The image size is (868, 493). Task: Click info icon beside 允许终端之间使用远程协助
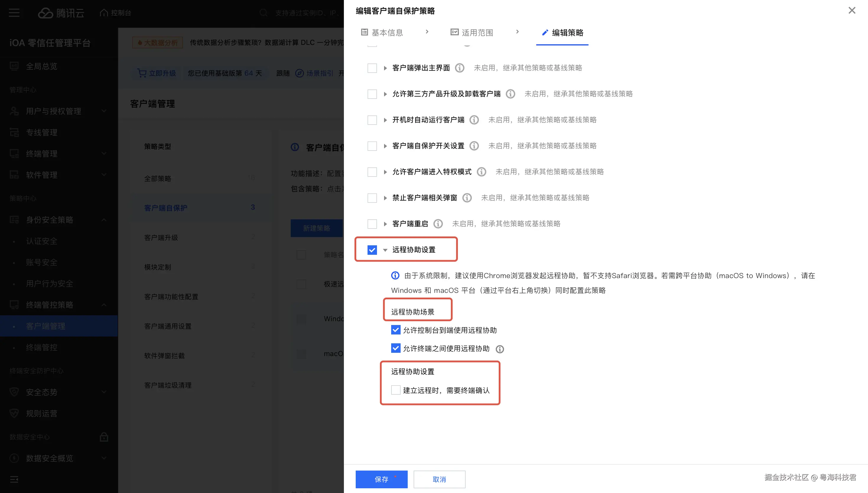[500, 349]
